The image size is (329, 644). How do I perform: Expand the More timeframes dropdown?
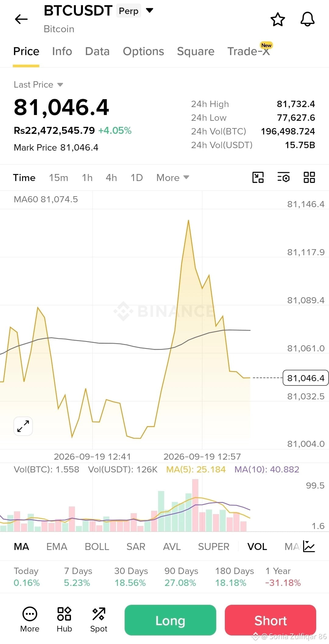pos(173,178)
